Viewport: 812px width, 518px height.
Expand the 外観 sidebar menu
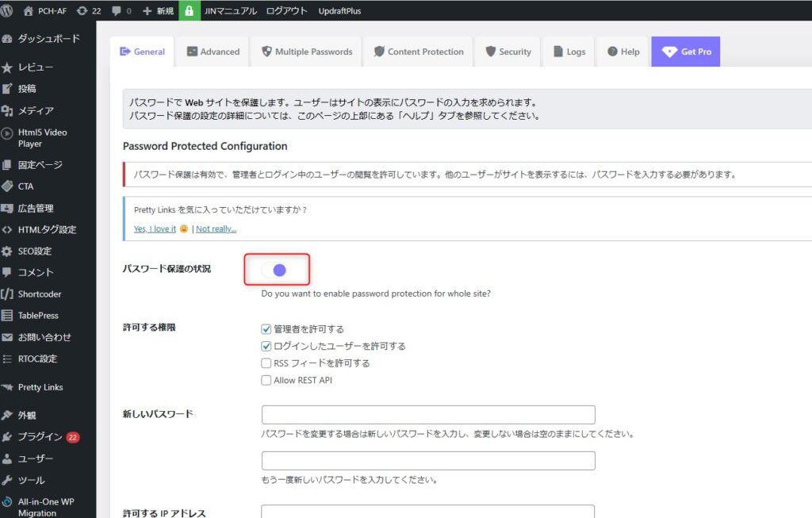pyautogui.click(x=26, y=415)
